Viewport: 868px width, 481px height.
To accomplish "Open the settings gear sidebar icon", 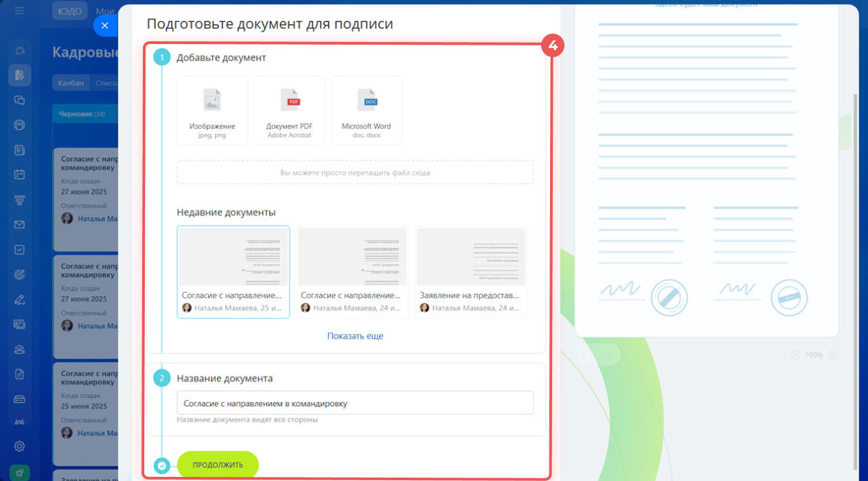I will 19,446.
